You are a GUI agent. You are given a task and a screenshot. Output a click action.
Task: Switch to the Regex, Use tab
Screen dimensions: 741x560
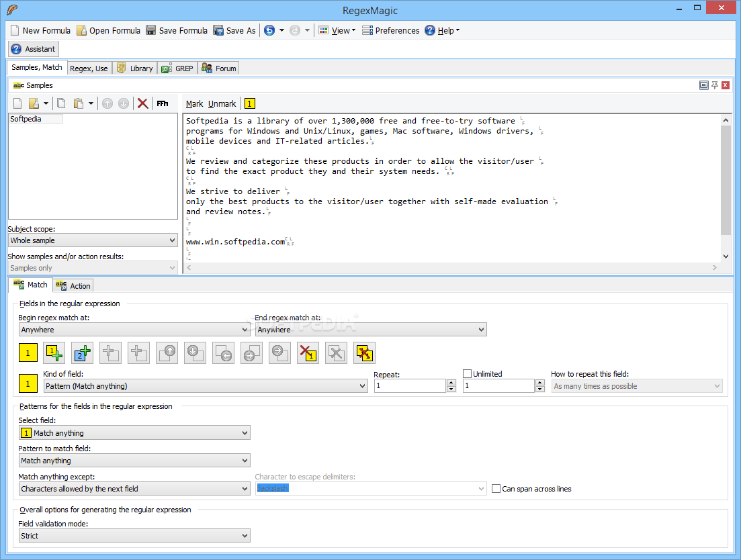[x=89, y=68]
